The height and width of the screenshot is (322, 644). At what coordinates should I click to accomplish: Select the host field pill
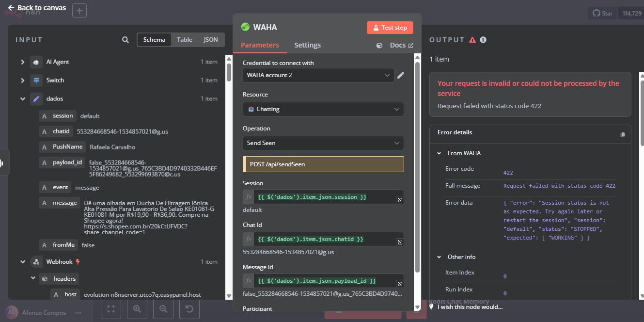tap(65, 294)
